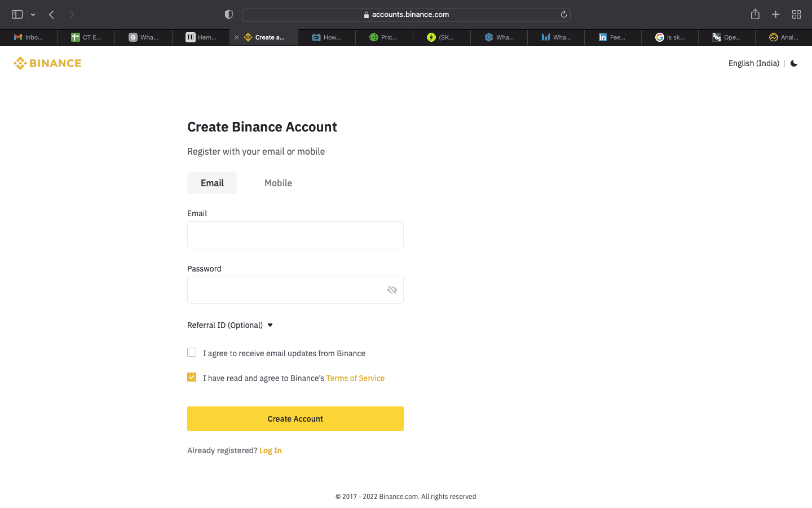Toggle Safari sidebar
The image size is (812, 508).
(17, 15)
